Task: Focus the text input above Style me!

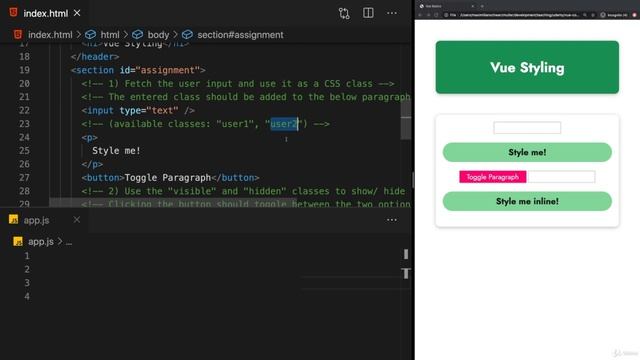Action: coord(527,128)
